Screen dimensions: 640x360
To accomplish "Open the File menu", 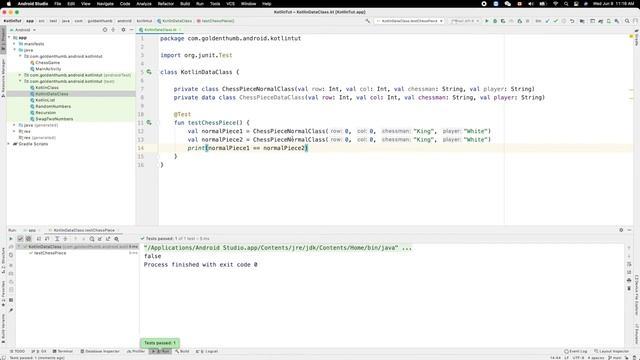I will coord(58,4).
